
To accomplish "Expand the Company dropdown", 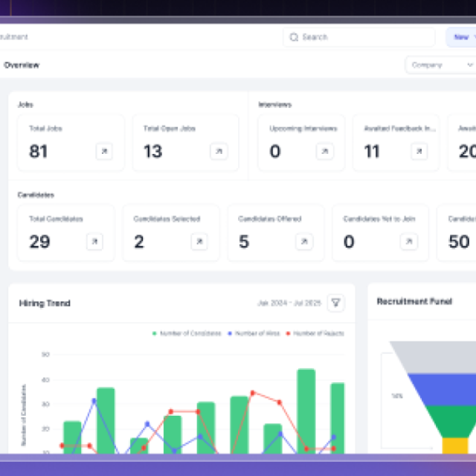I will [x=439, y=65].
